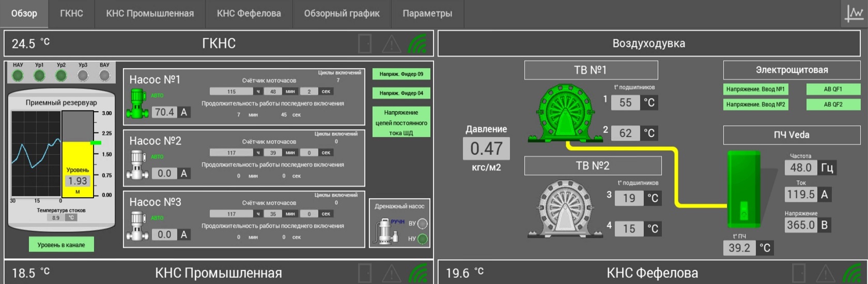Click bearing 2 temperature value 62

coord(626,133)
